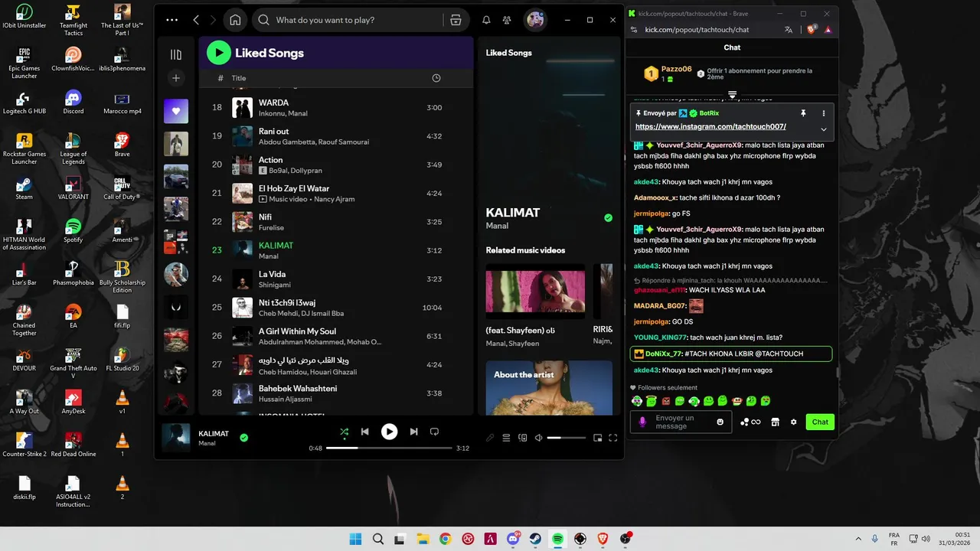The image size is (980, 551).
Task: Adjust Spotify volume slider
Action: coord(567,438)
